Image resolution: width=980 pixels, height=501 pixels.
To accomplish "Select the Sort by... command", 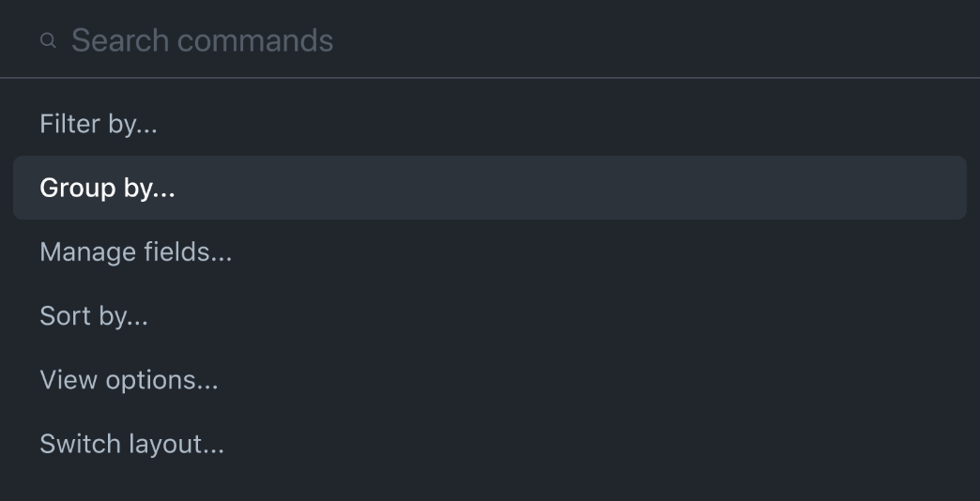I will pos(94,315).
